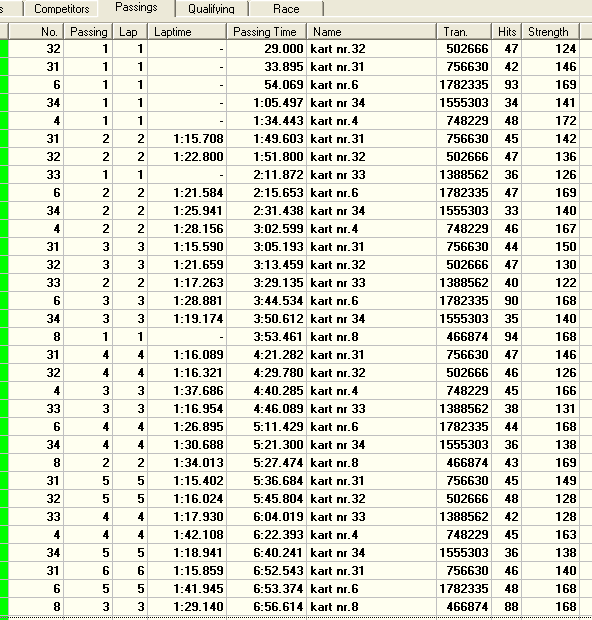Select laptime 1:15.590 cell
This screenshot has width=592, height=620.
(187, 247)
